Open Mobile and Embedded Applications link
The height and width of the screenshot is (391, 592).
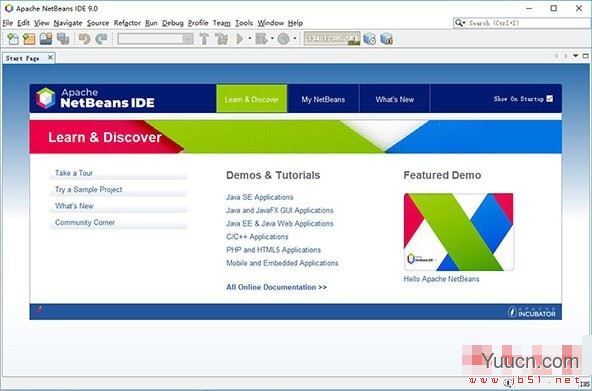(282, 263)
